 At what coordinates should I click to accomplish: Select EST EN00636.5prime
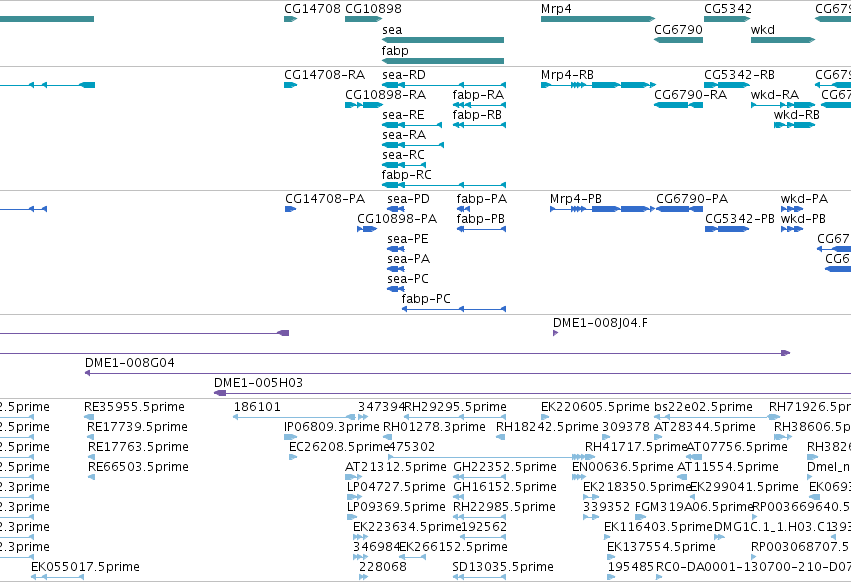pos(623,467)
